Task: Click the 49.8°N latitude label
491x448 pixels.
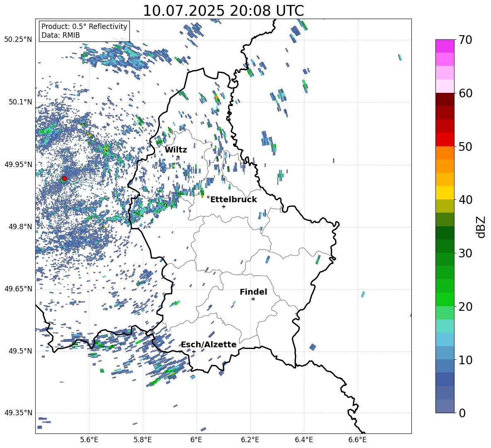Action: 21,227
